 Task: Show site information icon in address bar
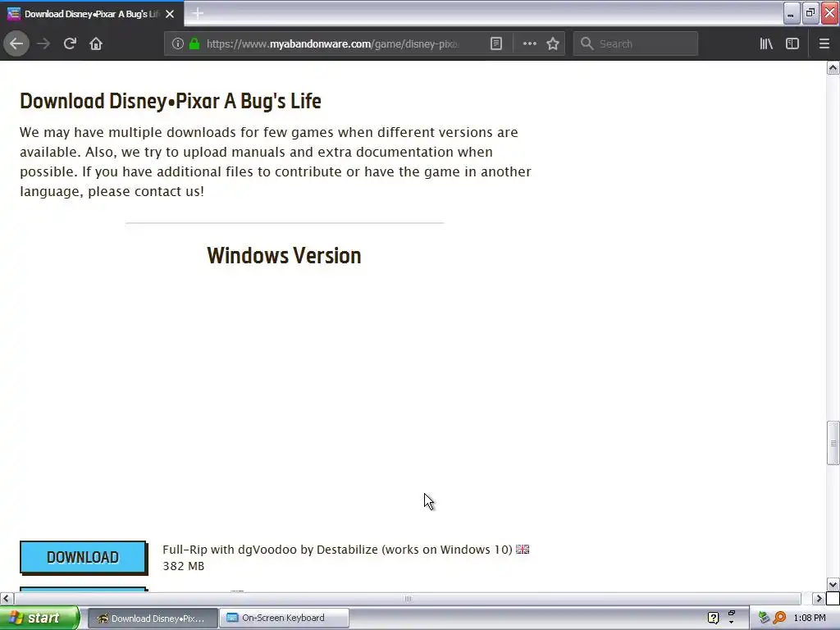click(177, 43)
